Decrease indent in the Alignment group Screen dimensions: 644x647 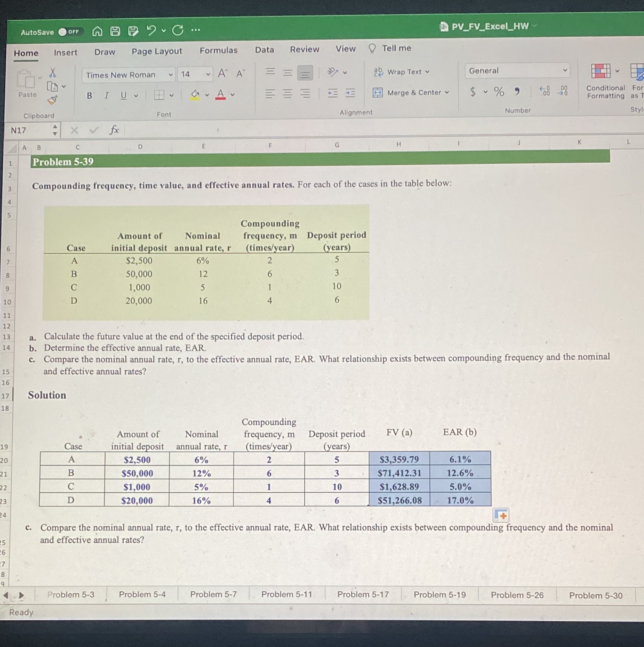tap(333, 93)
